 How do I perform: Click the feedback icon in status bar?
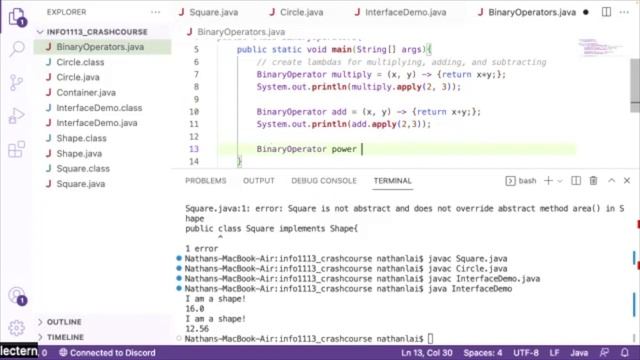(604, 353)
